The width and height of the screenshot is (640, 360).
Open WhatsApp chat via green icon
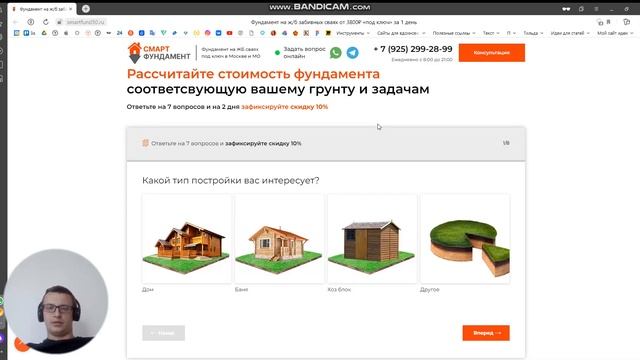[x=336, y=53]
